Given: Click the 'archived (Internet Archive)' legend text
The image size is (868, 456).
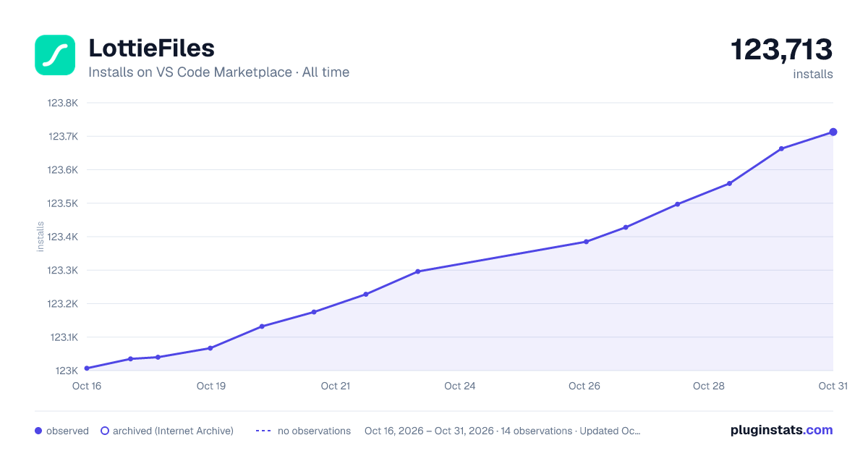Looking at the screenshot, I should pyautogui.click(x=173, y=431).
